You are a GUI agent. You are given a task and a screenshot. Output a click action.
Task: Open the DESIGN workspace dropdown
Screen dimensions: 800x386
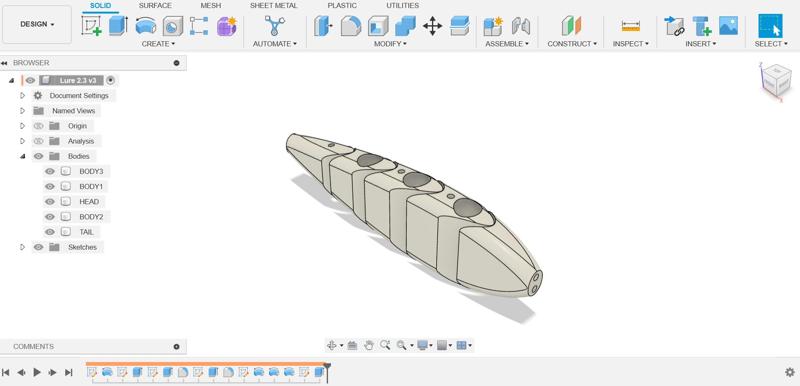coord(37,24)
